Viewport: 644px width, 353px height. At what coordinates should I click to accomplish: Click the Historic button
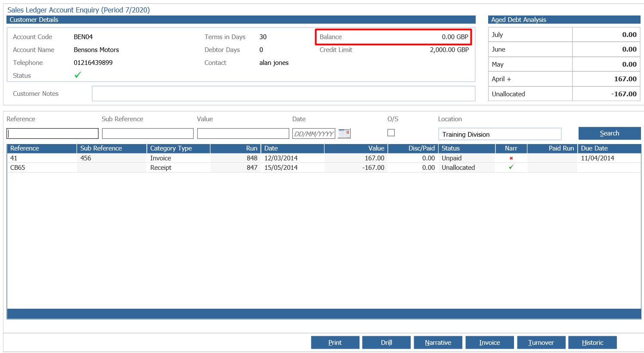pos(592,343)
